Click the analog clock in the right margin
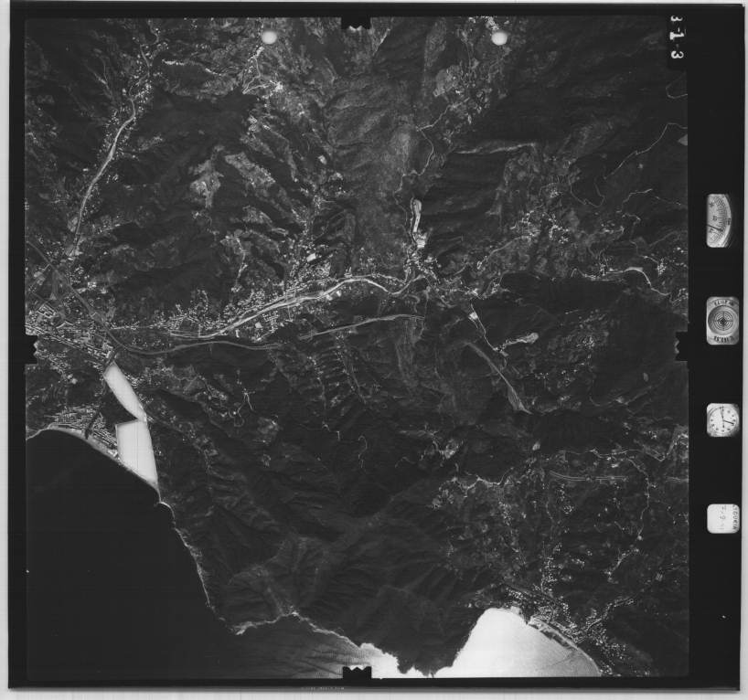Screen dimensions: 748x700 [x=721, y=420]
